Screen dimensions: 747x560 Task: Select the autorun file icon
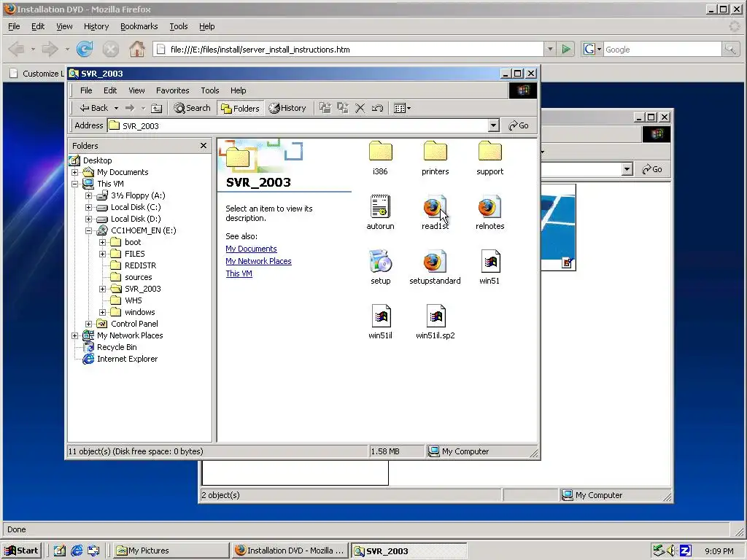pos(380,206)
